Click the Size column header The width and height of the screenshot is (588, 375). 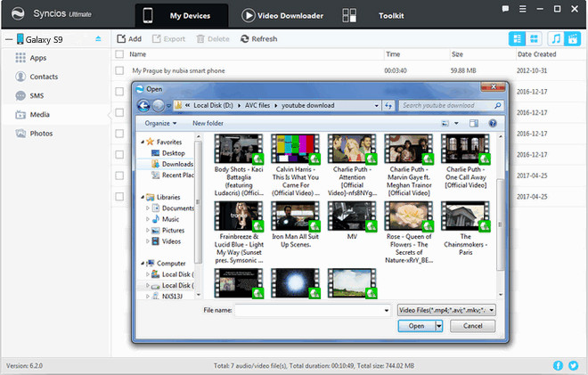[457, 54]
